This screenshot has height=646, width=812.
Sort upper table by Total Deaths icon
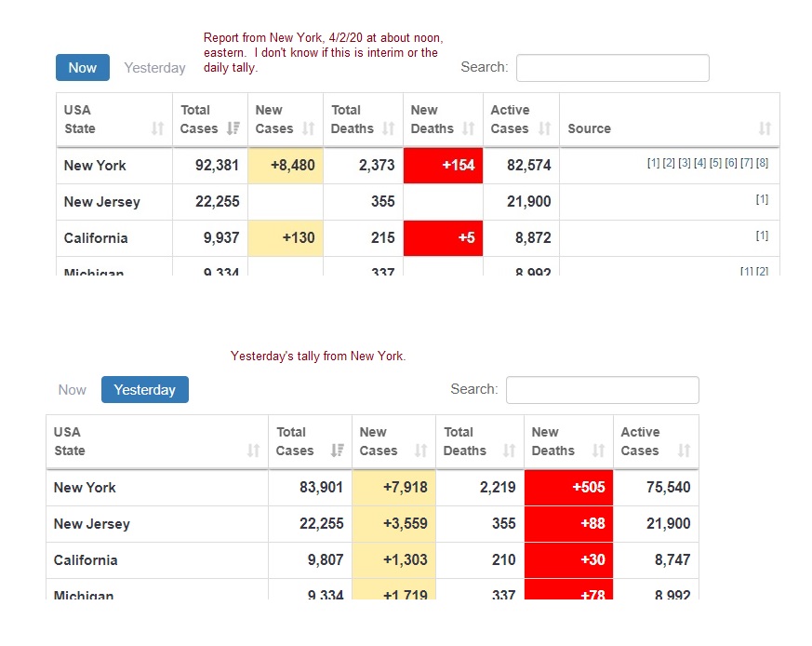coord(389,128)
